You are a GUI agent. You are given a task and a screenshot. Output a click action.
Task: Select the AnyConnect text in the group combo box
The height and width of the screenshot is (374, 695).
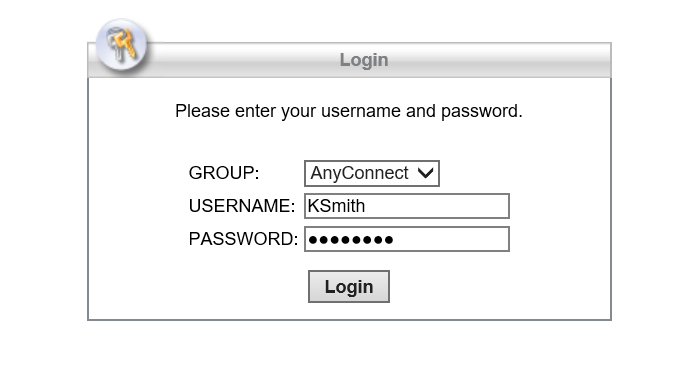[x=359, y=173]
